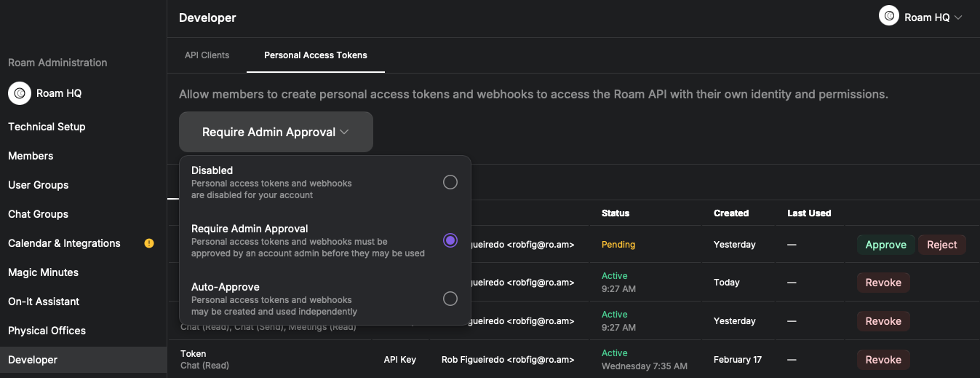The height and width of the screenshot is (378, 980).
Task: Click the Pending status text
Action: pyautogui.click(x=618, y=245)
